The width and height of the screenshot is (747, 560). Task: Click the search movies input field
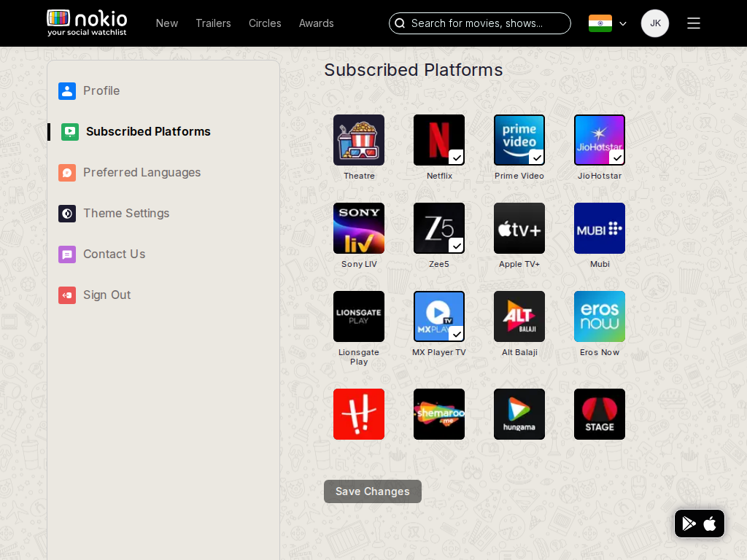click(x=480, y=23)
